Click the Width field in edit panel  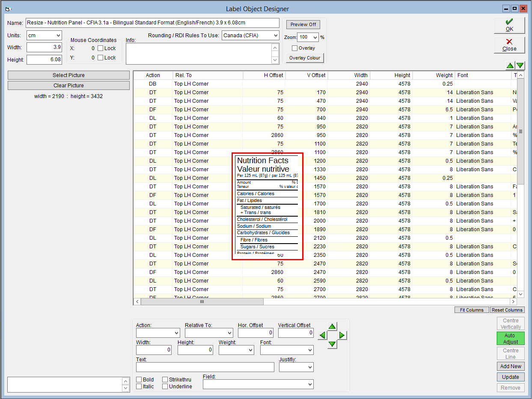tap(154, 350)
